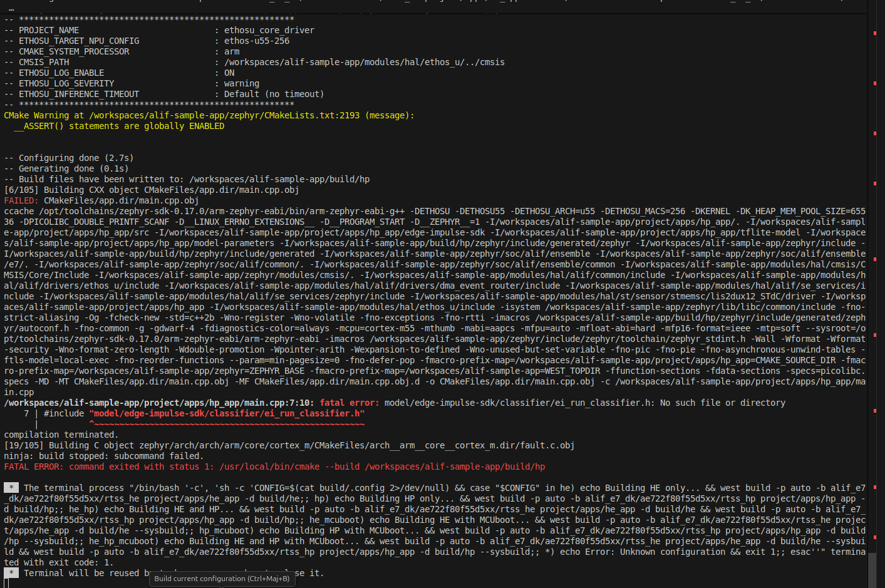This screenshot has width=885, height=588.
Task: Click the asterisk marker before "Terminal will be reused"
Action: tap(11, 573)
